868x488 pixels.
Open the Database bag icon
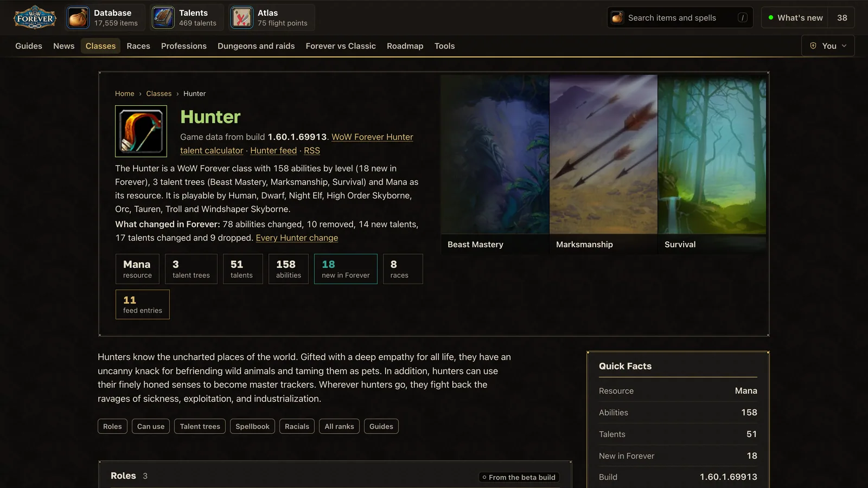point(78,17)
